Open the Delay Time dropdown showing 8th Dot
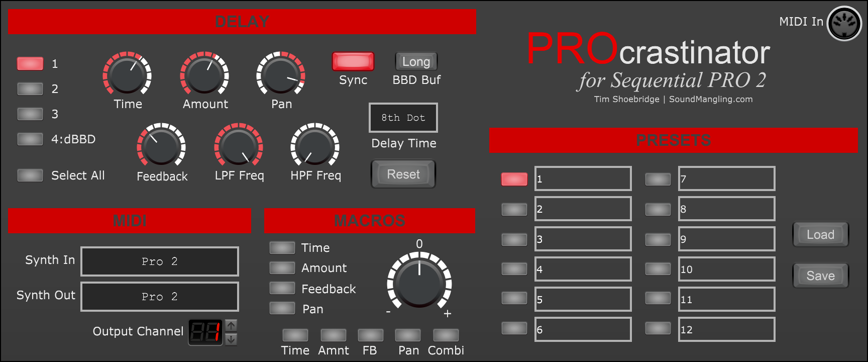Screen dimensions: 868x362 pos(403,118)
